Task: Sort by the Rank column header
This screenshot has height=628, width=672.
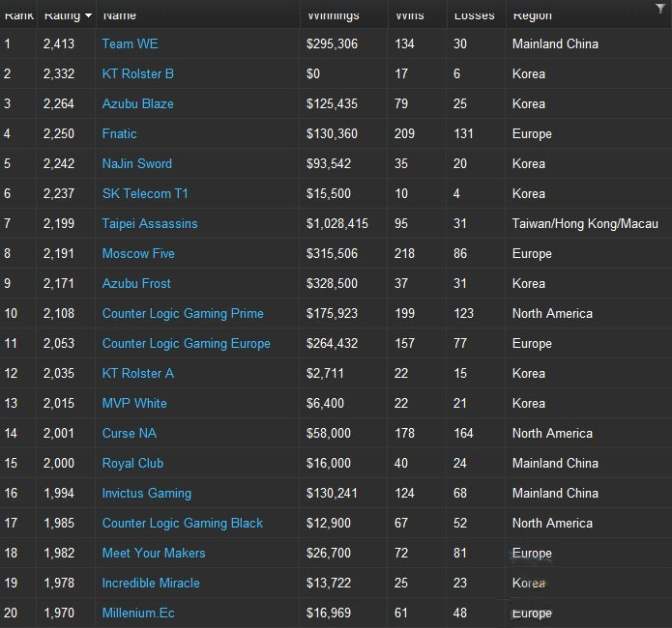Action: click(x=18, y=14)
